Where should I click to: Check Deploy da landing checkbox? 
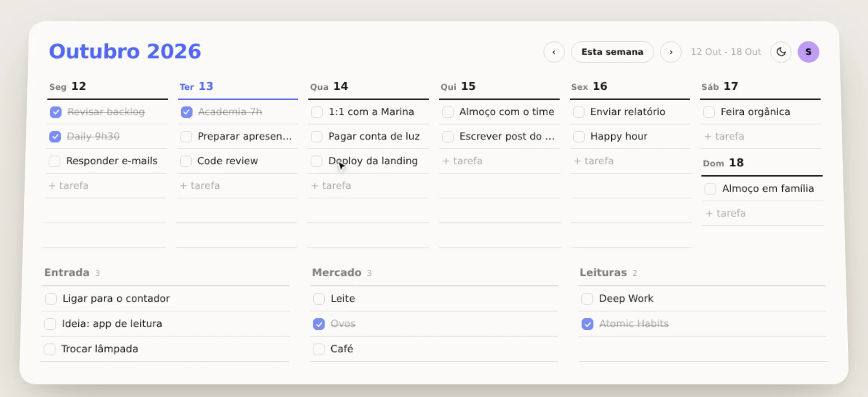point(316,161)
